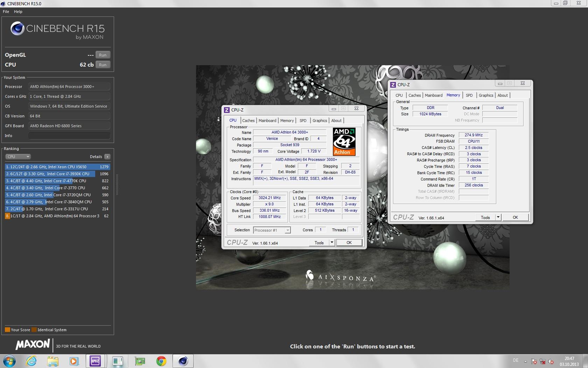Launch Google Chrome from the taskbar

[161, 361]
